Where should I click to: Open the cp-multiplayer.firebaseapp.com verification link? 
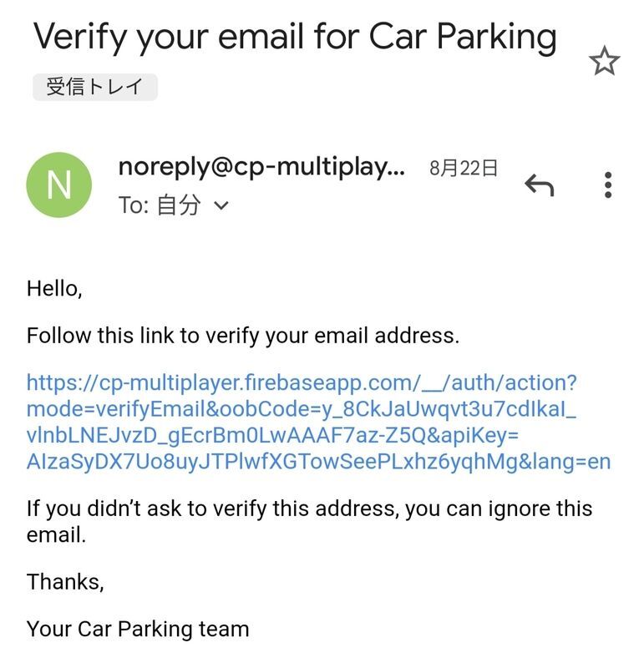pos(302,383)
